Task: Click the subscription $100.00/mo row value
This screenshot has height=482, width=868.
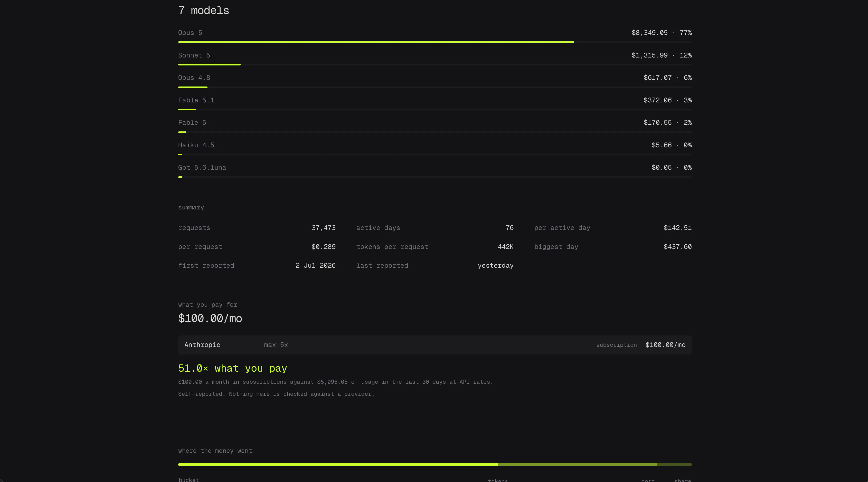Action: pyautogui.click(x=665, y=345)
